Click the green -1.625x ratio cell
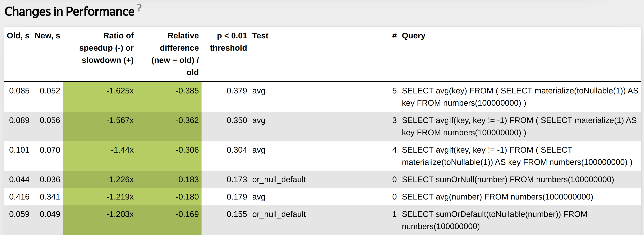Viewport: 644px width, 235px height. tap(120, 91)
